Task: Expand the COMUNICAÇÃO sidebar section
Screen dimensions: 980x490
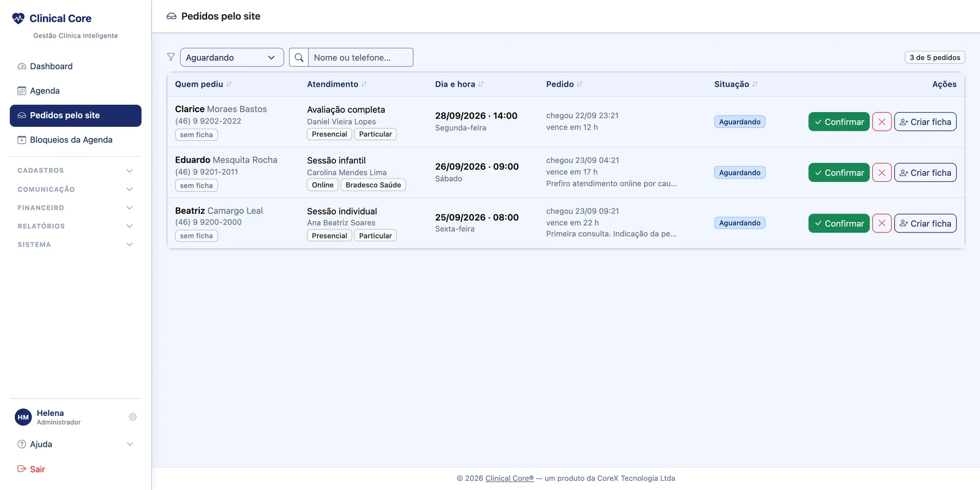Action: pyautogui.click(x=76, y=189)
